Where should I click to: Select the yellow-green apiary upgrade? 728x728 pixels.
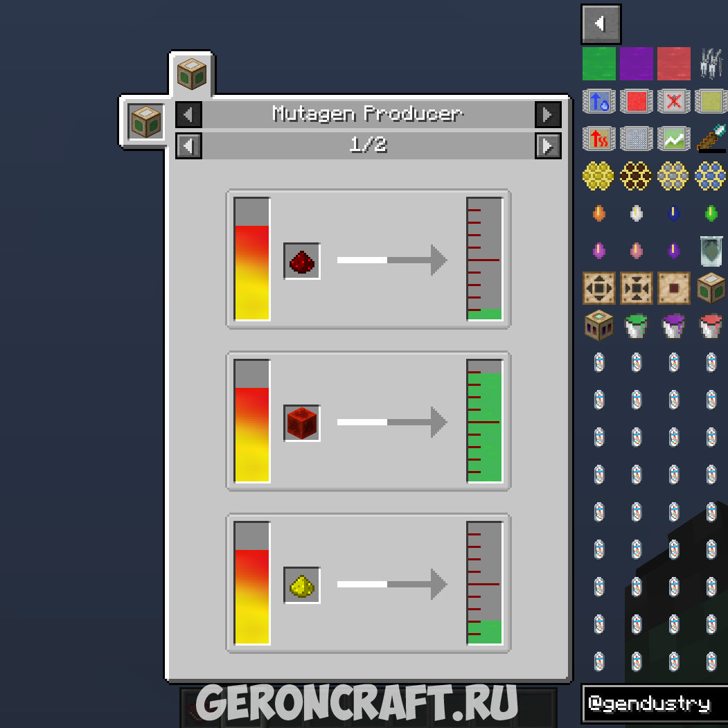pyautogui.click(x=711, y=101)
